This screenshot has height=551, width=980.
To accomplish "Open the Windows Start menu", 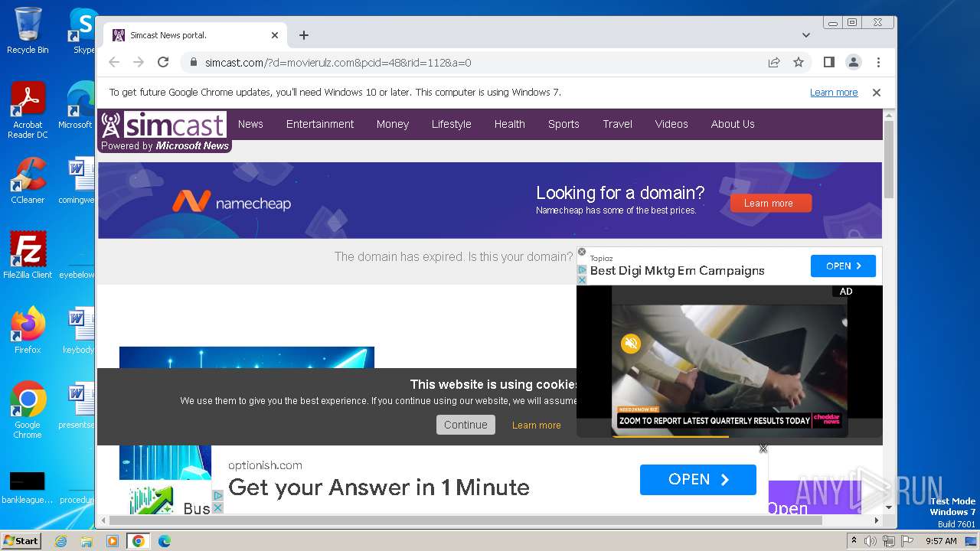I will point(21,541).
